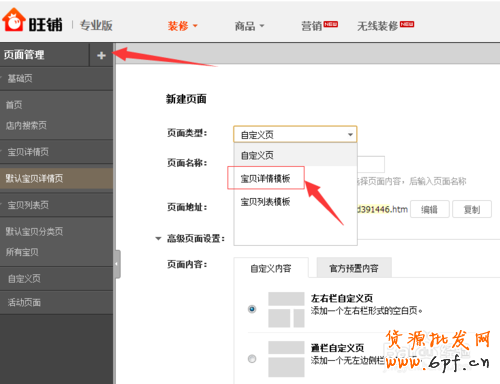Add a new page with plus icon
The width and height of the screenshot is (500, 384).
point(101,55)
